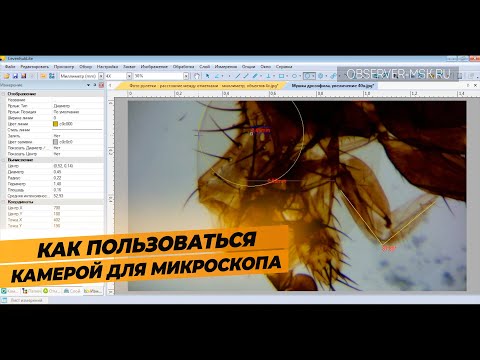Click the Стиль линии line preview

[x=78, y=130]
